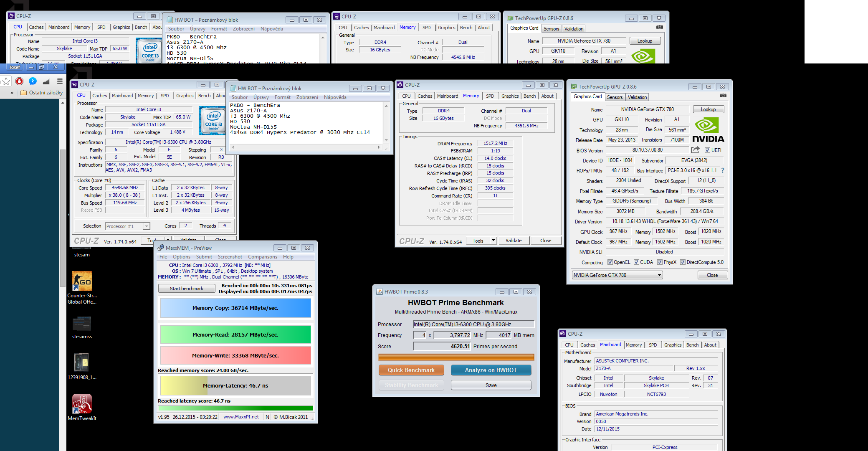Click the 4017 MB mem field in HWBOT Prime
The image size is (868, 451).
(x=499, y=335)
